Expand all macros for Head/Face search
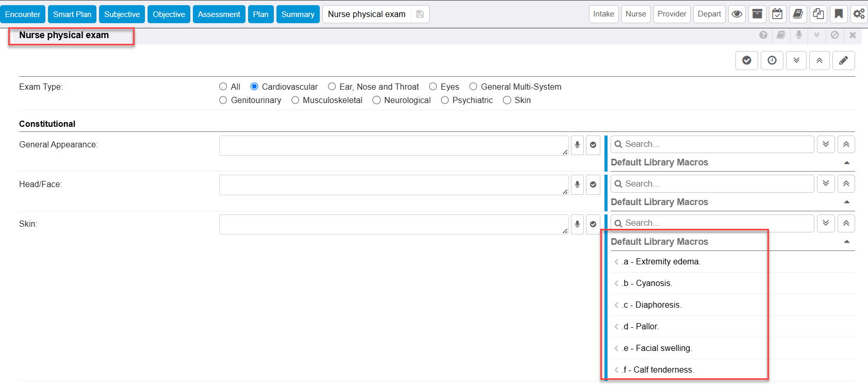 (826, 183)
